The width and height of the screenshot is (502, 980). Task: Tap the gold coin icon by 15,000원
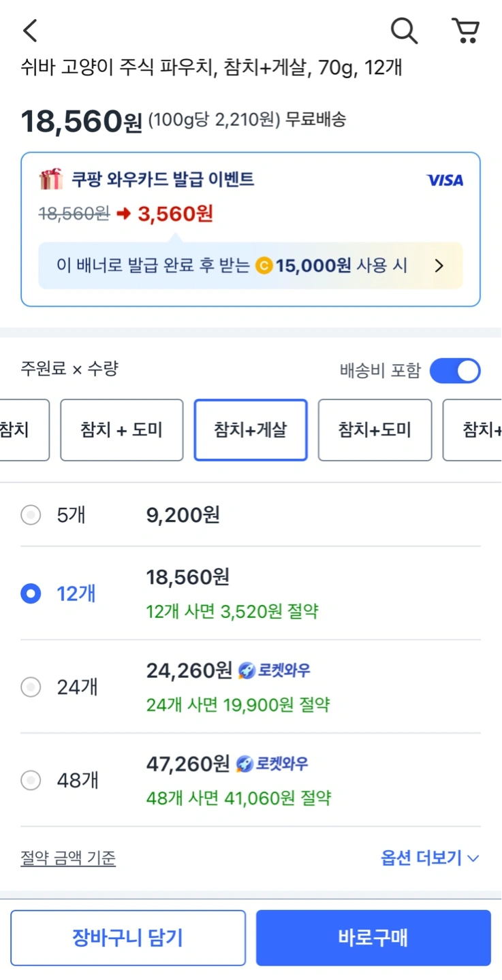coord(264,266)
